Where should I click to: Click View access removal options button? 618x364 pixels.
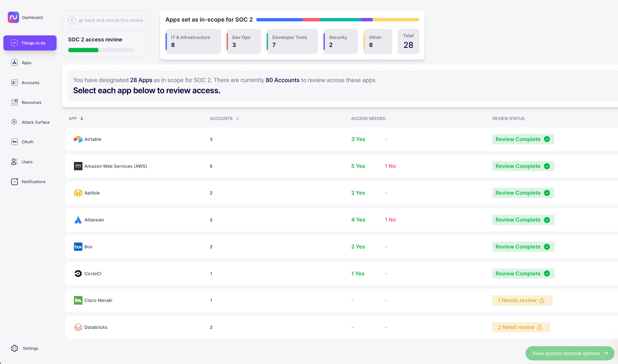tap(569, 353)
